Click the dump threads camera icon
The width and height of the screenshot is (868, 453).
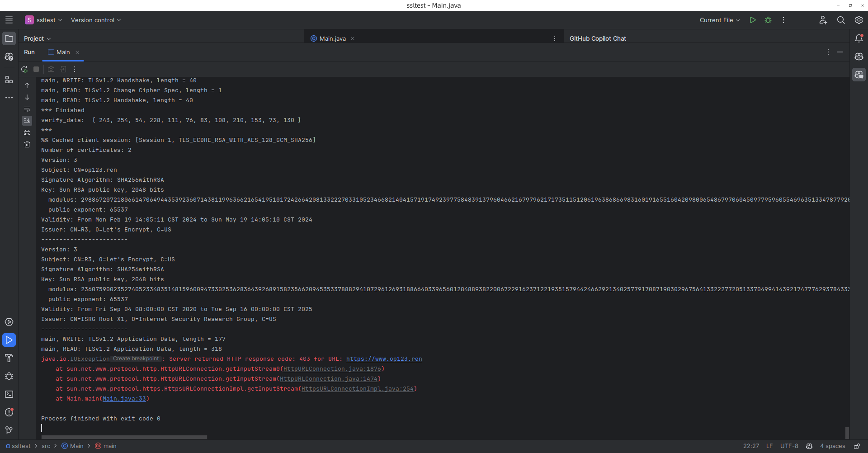point(51,69)
